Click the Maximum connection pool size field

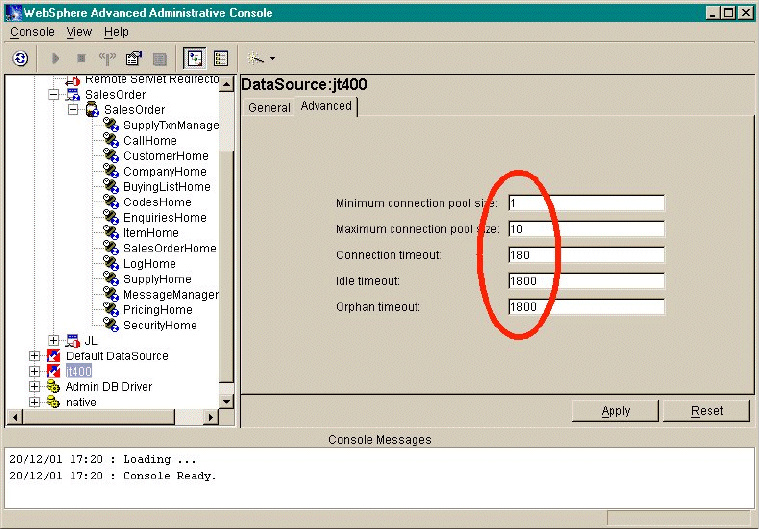point(586,229)
